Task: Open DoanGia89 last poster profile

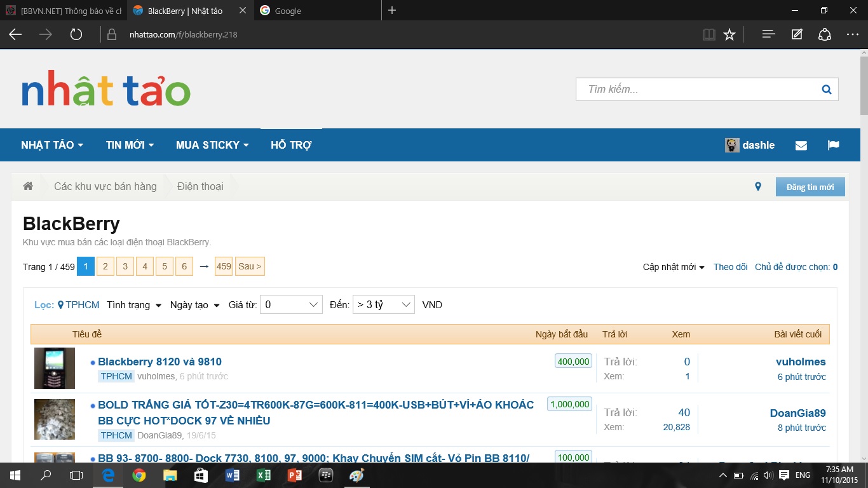Action: point(798,413)
